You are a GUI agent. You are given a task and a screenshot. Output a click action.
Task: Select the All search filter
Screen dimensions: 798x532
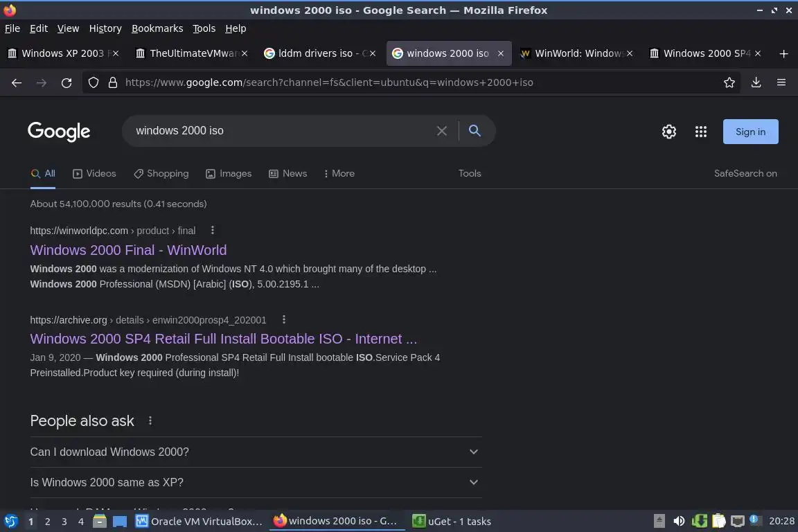coord(43,174)
